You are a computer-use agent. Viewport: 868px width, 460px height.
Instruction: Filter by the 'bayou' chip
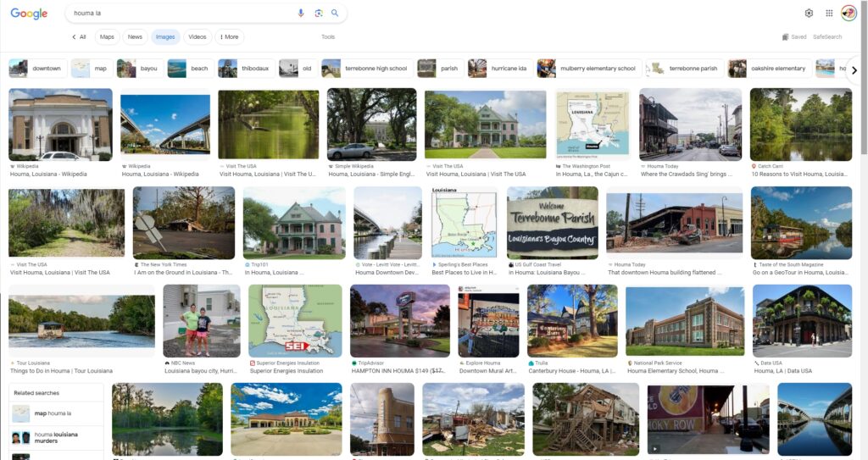coord(139,69)
